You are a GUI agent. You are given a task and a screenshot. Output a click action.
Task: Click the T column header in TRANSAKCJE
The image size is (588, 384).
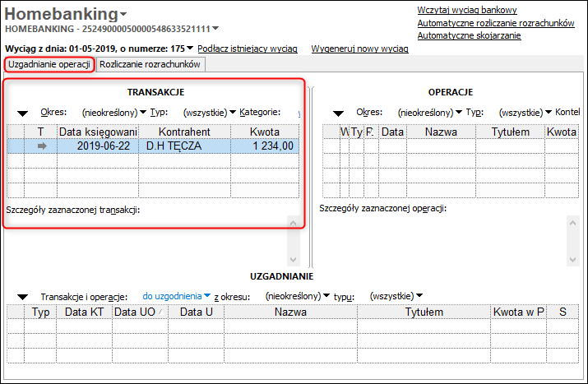click(40, 132)
